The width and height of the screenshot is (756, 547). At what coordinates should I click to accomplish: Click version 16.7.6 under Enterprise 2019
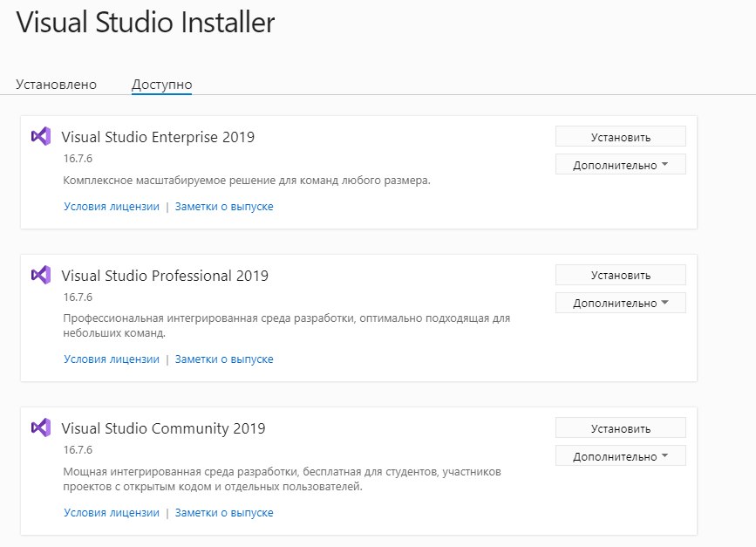[x=78, y=159]
